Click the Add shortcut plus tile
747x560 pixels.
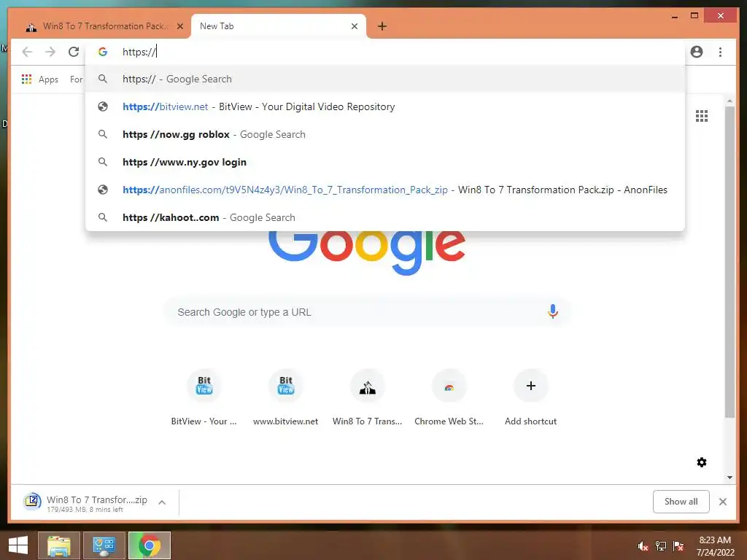pyautogui.click(x=531, y=398)
